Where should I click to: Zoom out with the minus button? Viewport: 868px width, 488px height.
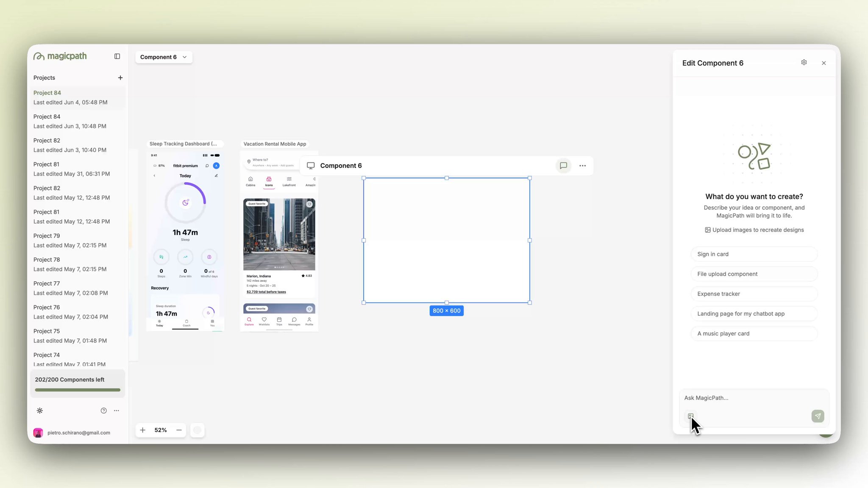coord(179,430)
